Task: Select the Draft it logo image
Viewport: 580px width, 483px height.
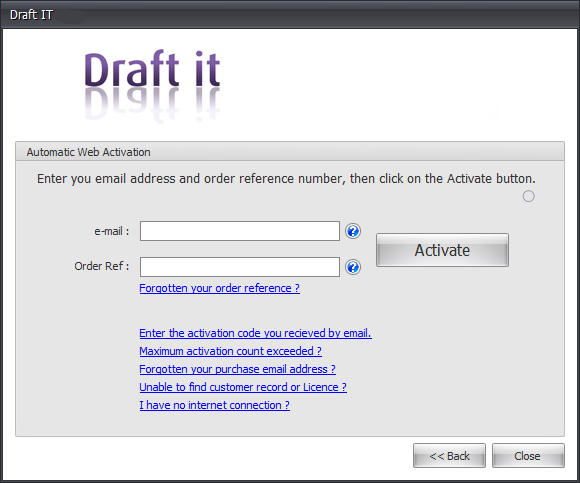Action: pyautogui.click(x=152, y=86)
